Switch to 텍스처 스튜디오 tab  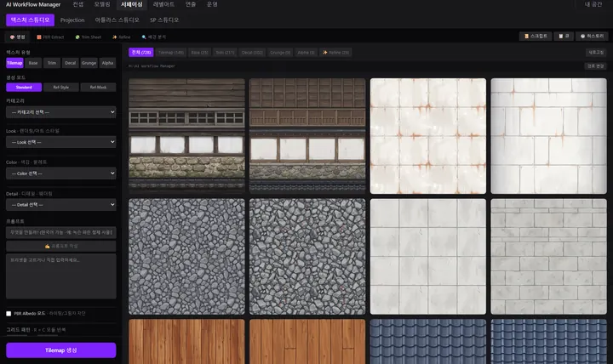[x=30, y=20]
